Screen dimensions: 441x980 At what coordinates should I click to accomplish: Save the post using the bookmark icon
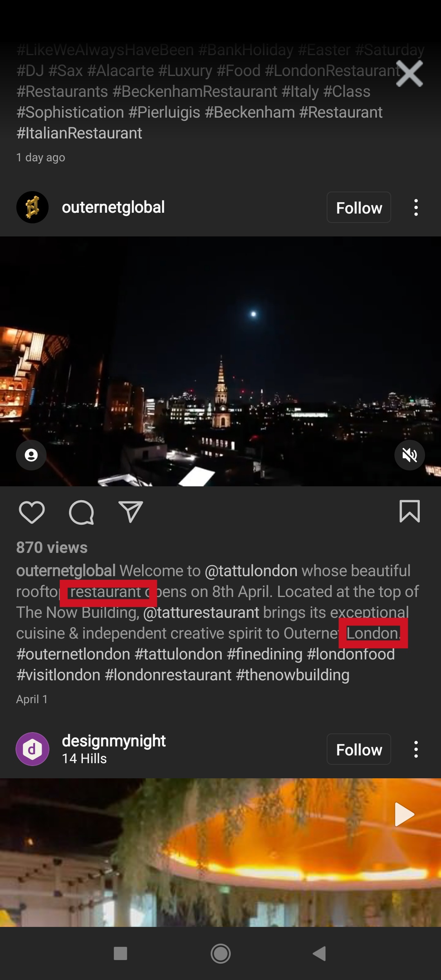[410, 512]
